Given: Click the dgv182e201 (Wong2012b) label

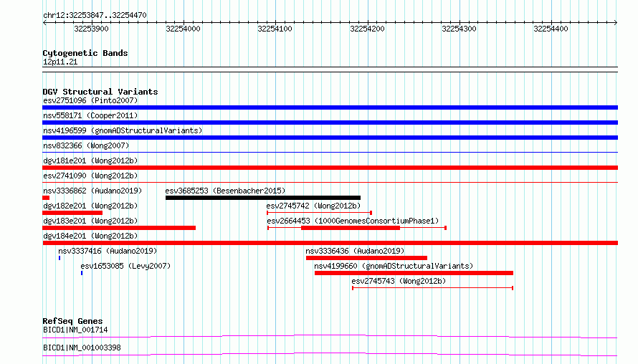Looking at the screenshot, I should (x=90, y=206).
